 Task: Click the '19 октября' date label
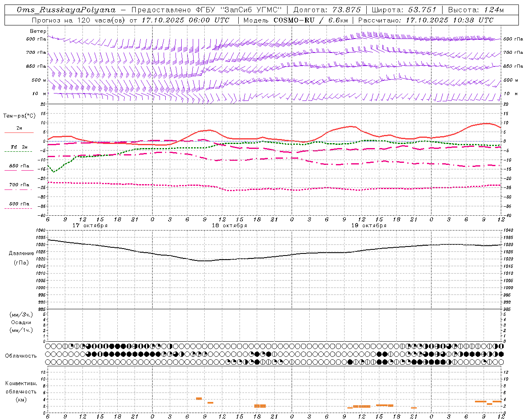369,226
